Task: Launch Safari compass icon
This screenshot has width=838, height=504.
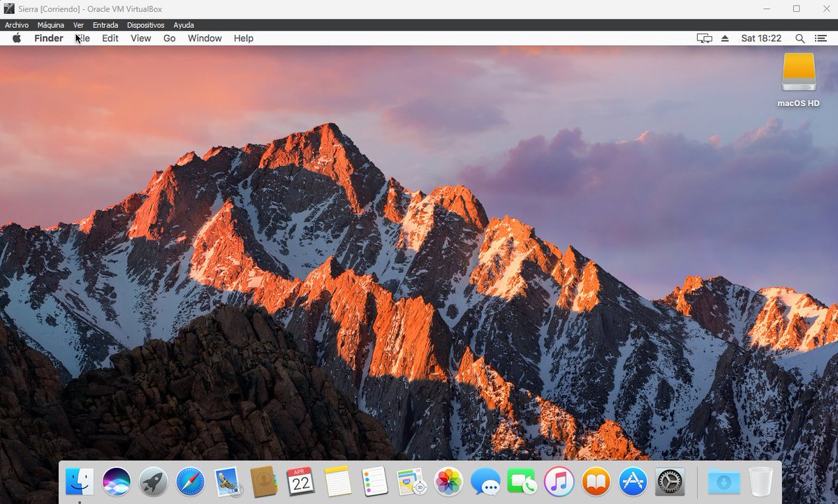Action: click(190, 482)
